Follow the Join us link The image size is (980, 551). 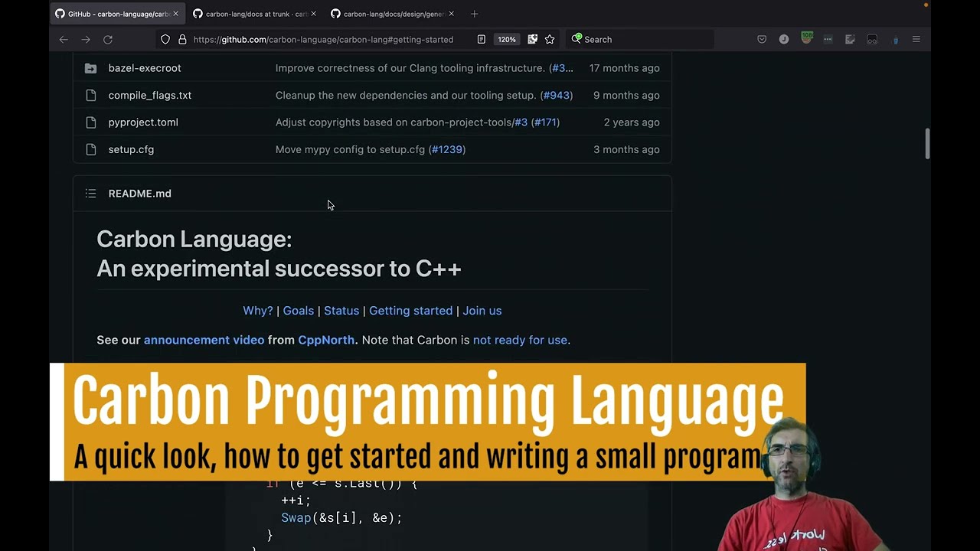[x=482, y=311]
